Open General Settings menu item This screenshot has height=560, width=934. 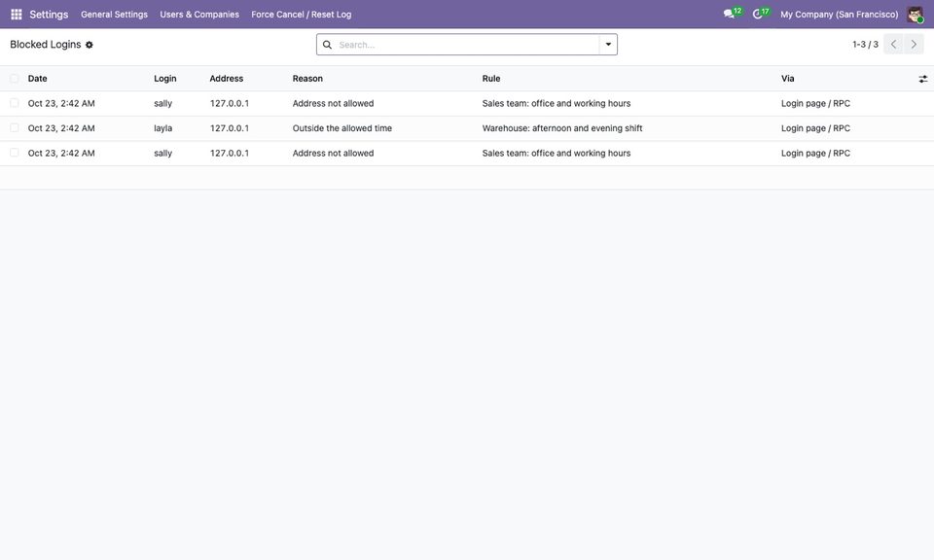coord(115,15)
